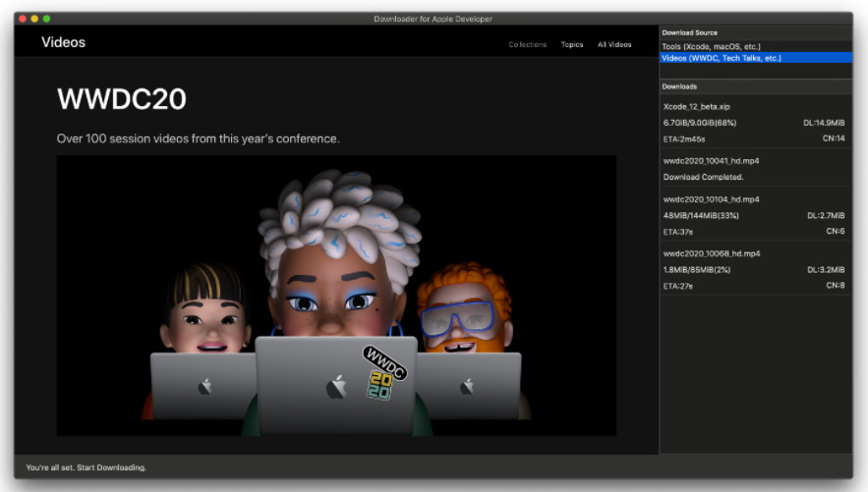Click the DL:3.2MiB speed value
The image size is (868, 492).
826,270
